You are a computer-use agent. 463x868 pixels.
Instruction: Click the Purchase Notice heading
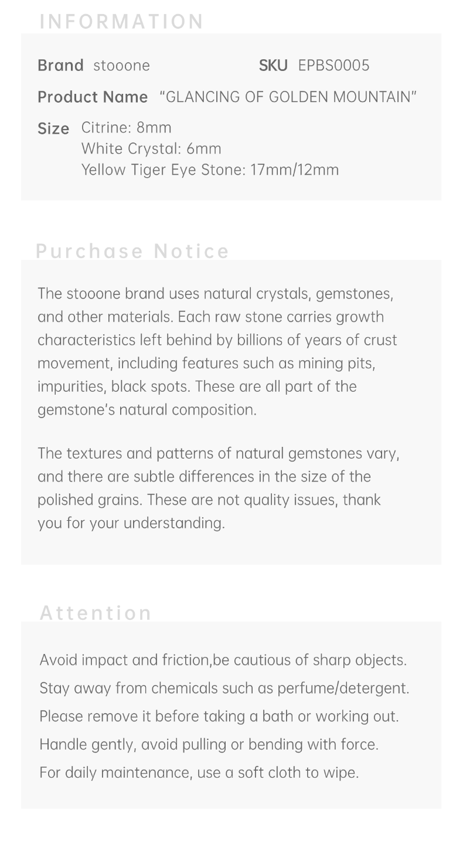[x=132, y=251]
